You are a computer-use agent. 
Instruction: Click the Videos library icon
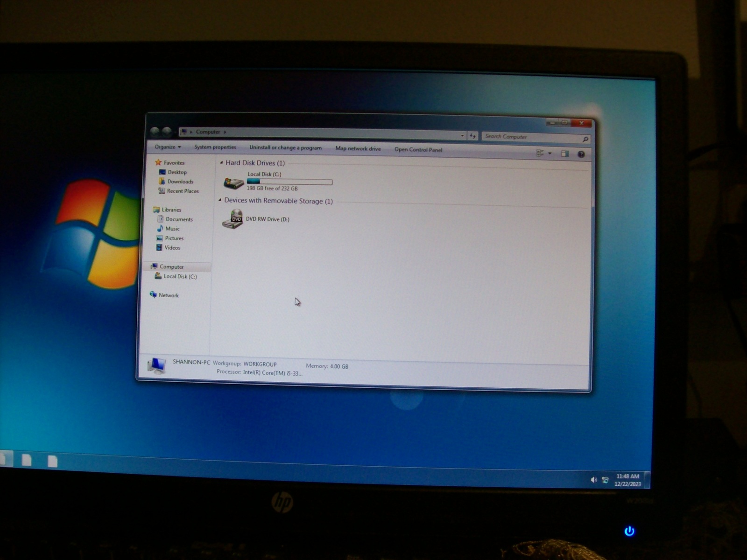[159, 247]
